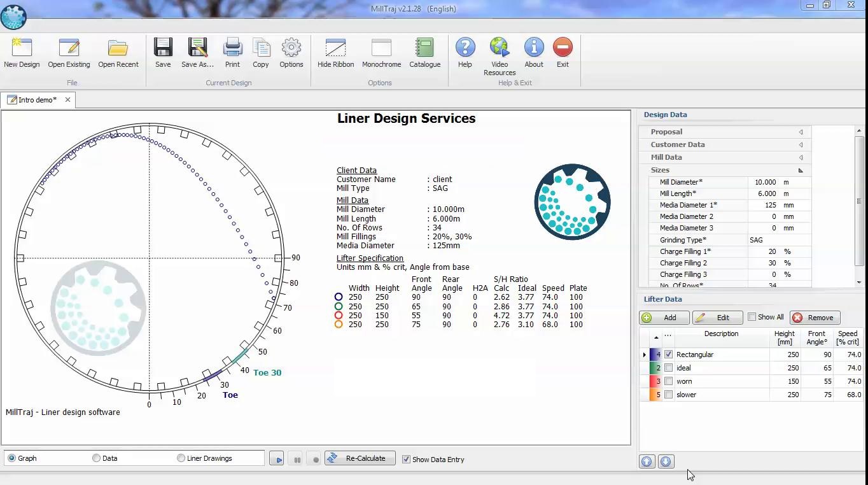Edit Charge Filling 2 value field
This screenshot has height=485, width=868.
(779, 263)
